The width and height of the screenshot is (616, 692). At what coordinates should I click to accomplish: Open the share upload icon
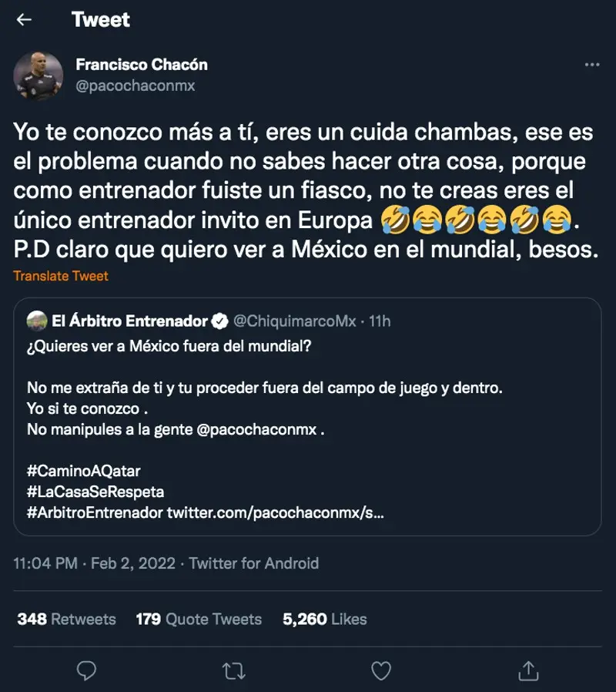528,671
